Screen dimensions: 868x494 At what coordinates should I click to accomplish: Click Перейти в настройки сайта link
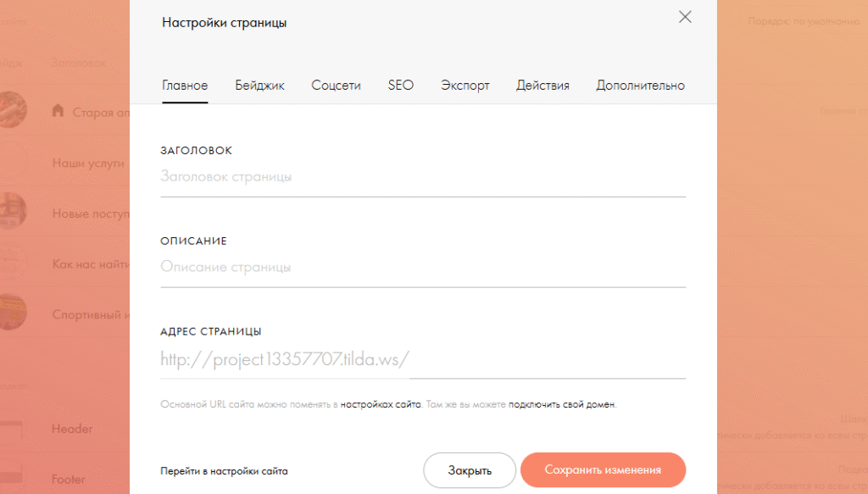point(224,470)
